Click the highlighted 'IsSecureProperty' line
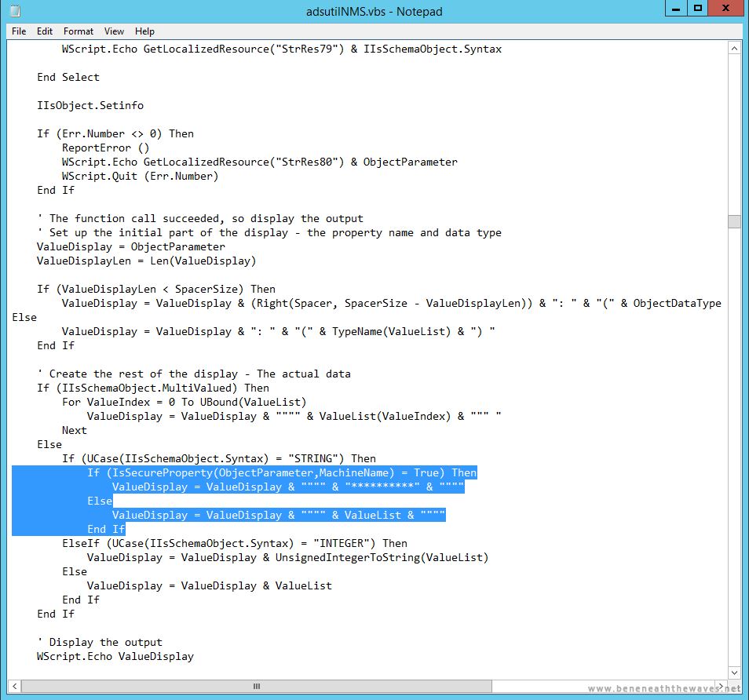Viewport: 749px width, 700px height. [x=282, y=472]
